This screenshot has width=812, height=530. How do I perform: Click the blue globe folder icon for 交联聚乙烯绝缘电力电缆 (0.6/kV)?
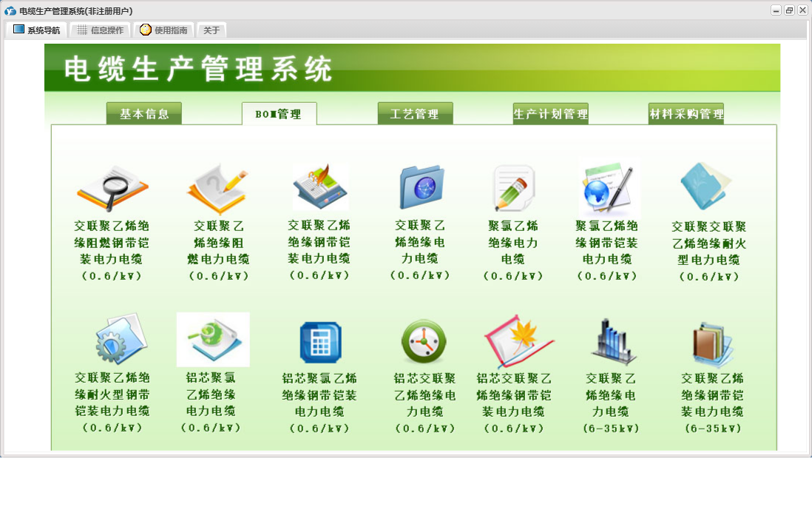[x=422, y=187]
